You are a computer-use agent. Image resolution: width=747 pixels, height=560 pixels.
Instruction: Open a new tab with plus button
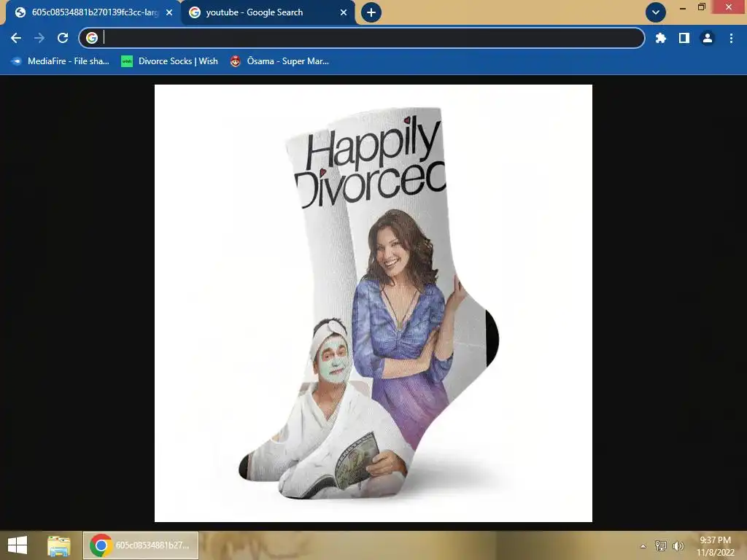371,12
